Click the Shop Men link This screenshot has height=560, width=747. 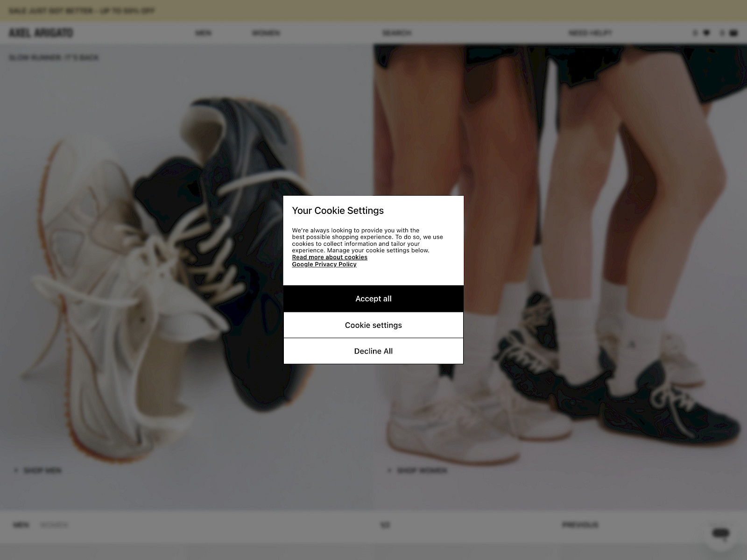point(42,470)
